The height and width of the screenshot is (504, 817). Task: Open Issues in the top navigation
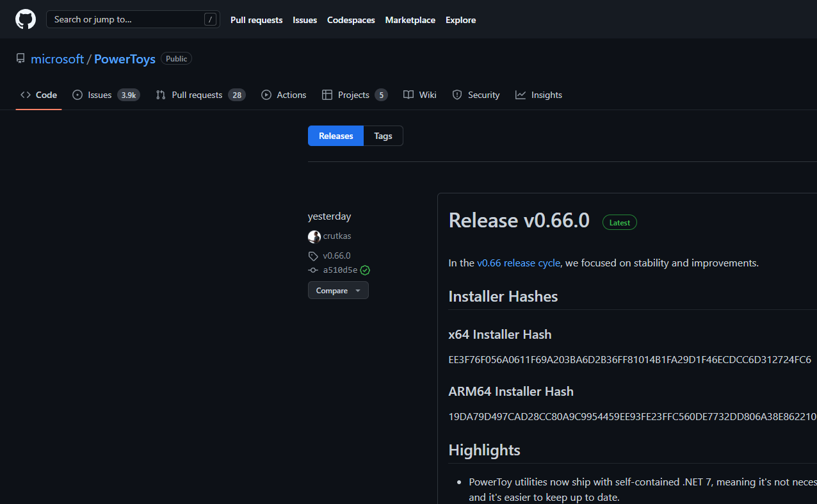click(305, 20)
